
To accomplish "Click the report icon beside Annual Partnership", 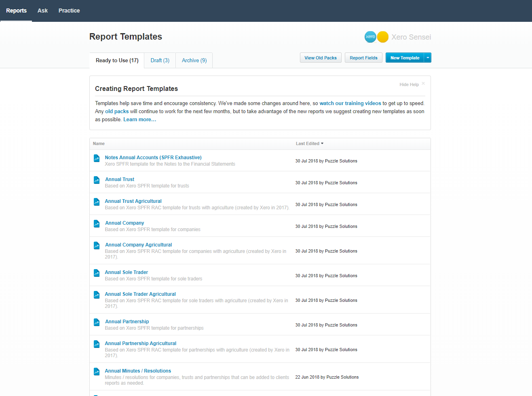I will pos(96,322).
